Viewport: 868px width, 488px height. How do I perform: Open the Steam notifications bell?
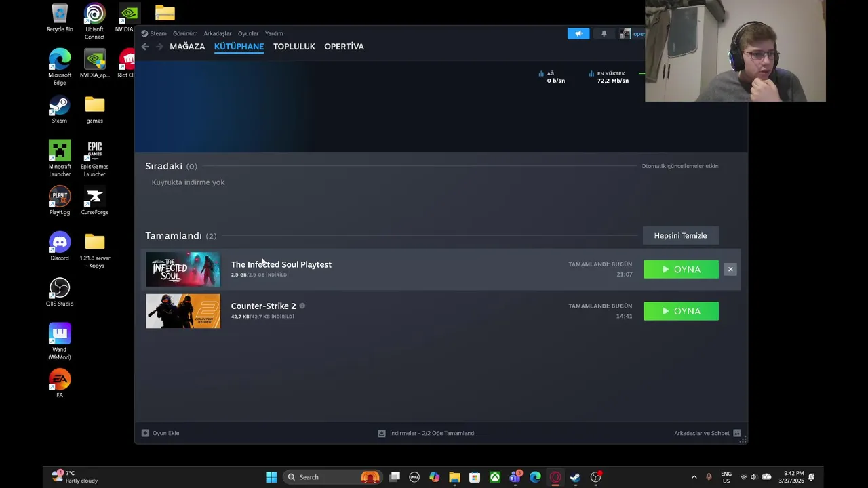pyautogui.click(x=604, y=33)
